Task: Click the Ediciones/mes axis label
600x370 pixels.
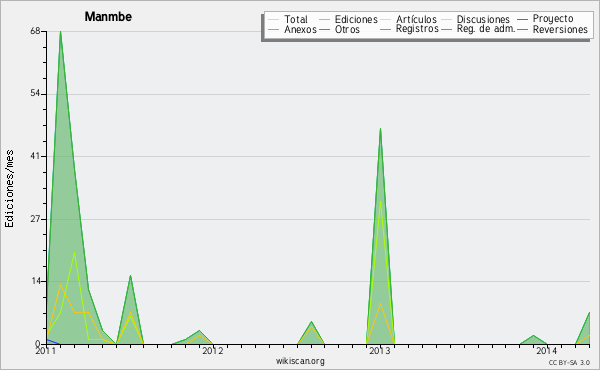Action: pos(9,189)
